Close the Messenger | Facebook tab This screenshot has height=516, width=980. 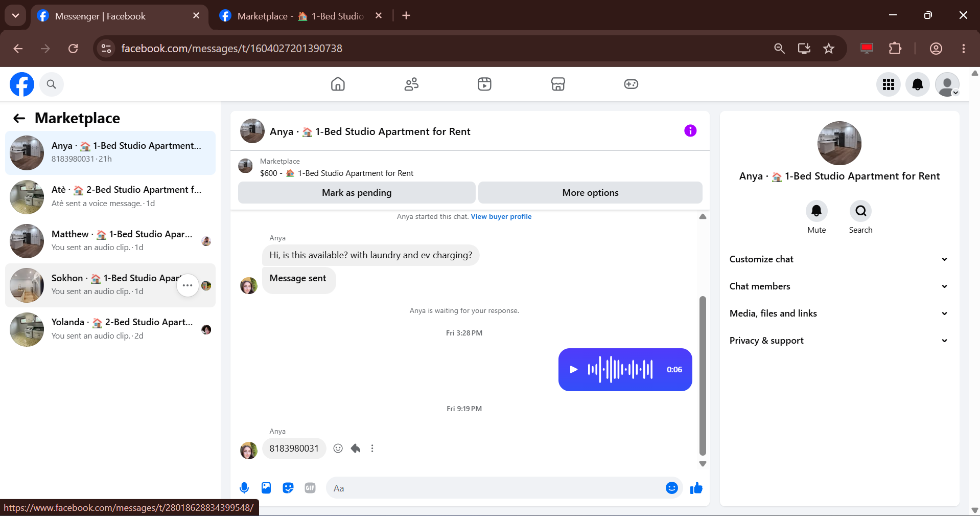click(196, 16)
